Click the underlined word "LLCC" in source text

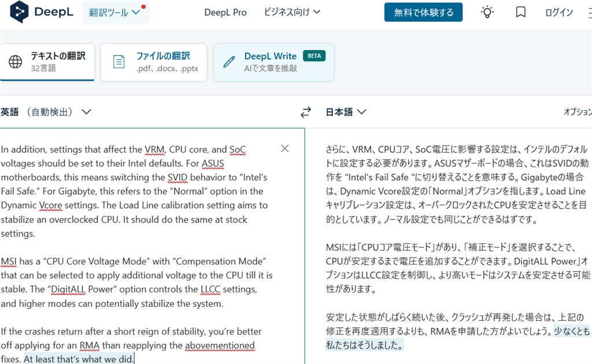click(x=210, y=289)
